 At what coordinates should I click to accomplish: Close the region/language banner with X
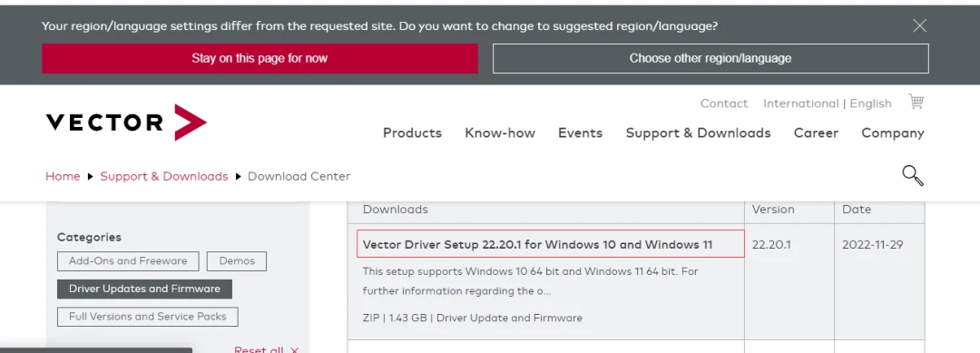[x=919, y=25]
